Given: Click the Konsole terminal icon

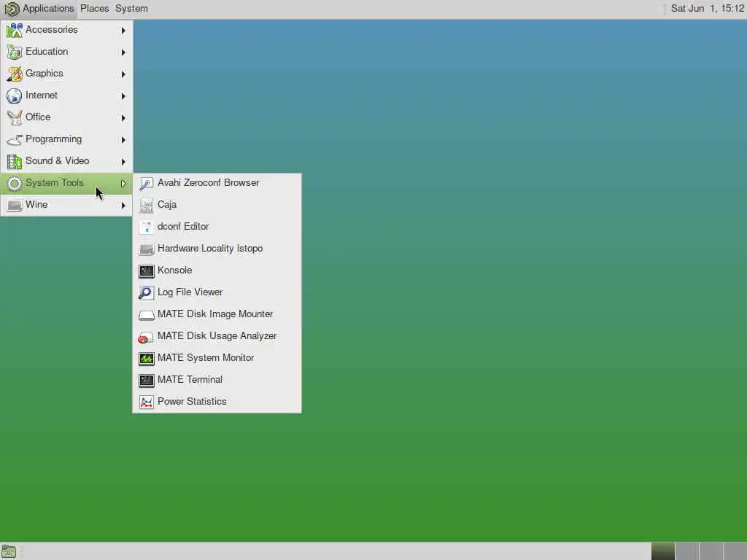Looking at the screenshot, I should [x=146, y=271].
